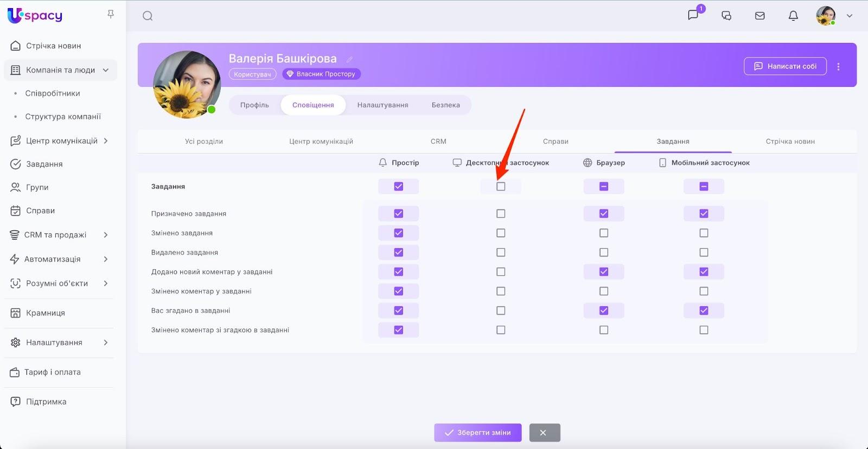
Task: Cancel changes with the X button
Action: 544,433
